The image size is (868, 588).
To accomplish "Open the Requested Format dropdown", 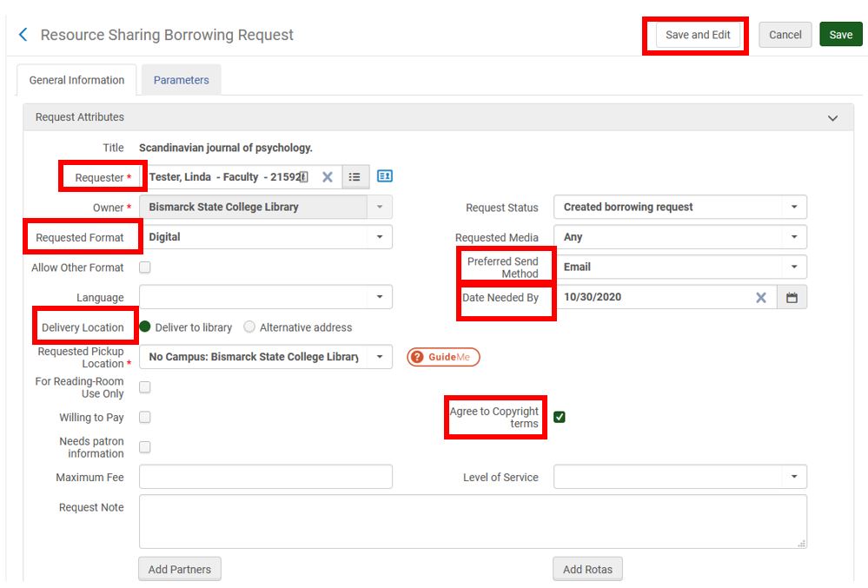I will pos(380,236).
